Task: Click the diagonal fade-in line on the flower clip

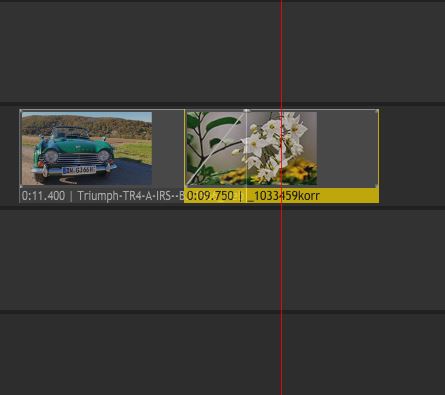Action: (215, 148)
